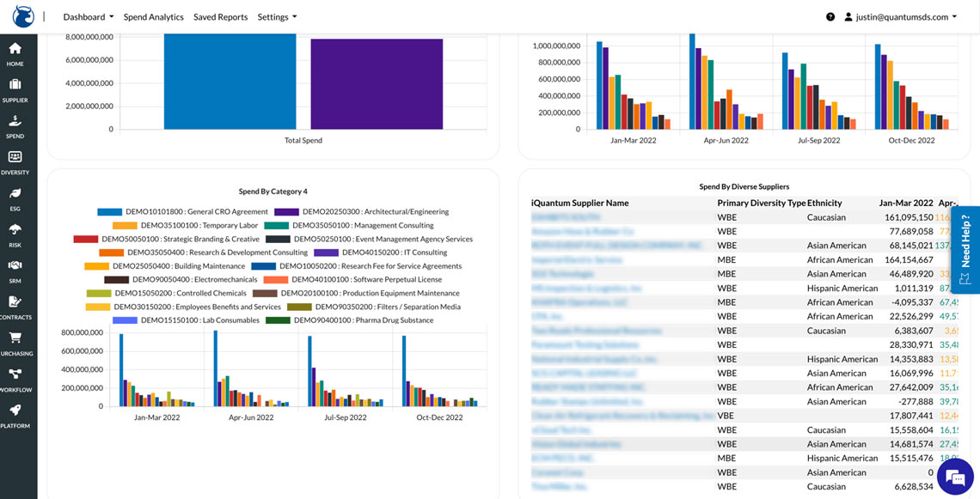Click the help question mark icon
Image resolution: width=980 pixels, height=499 pixels.
coord(830,17)
